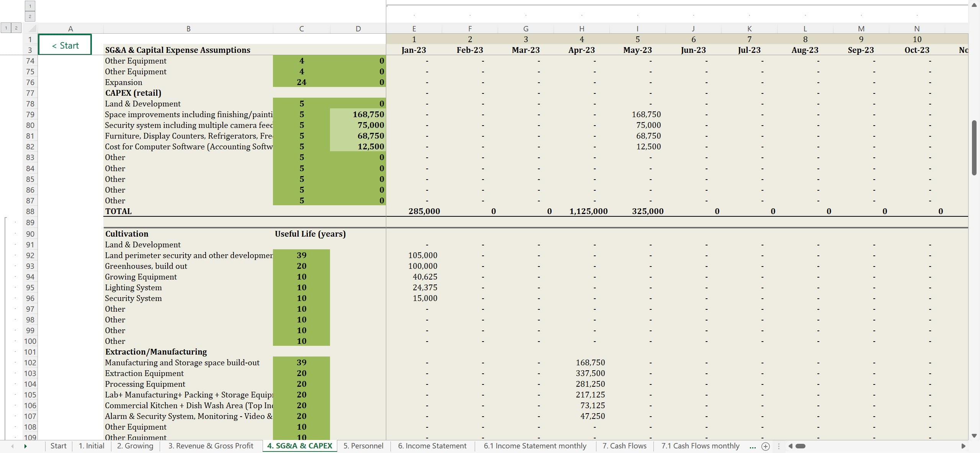Click the horizontal scrollbar right arrow
This screenshot has width=980, height=453.
point(963,446)
